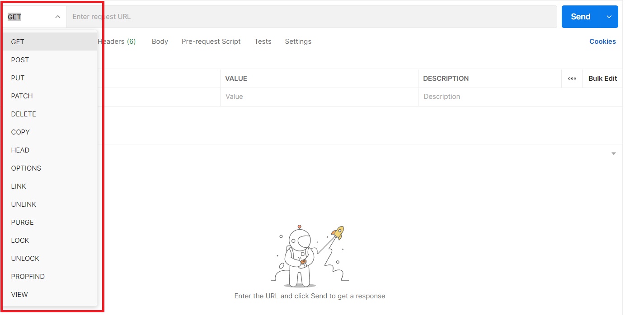644x315 pixels.
Task: Select COPY method option
Action: [50, 132]
